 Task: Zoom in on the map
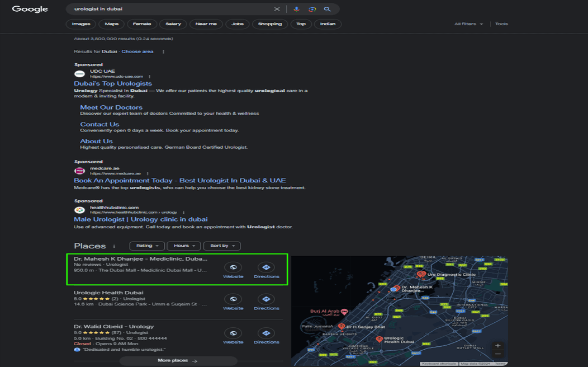click(497, 346)
